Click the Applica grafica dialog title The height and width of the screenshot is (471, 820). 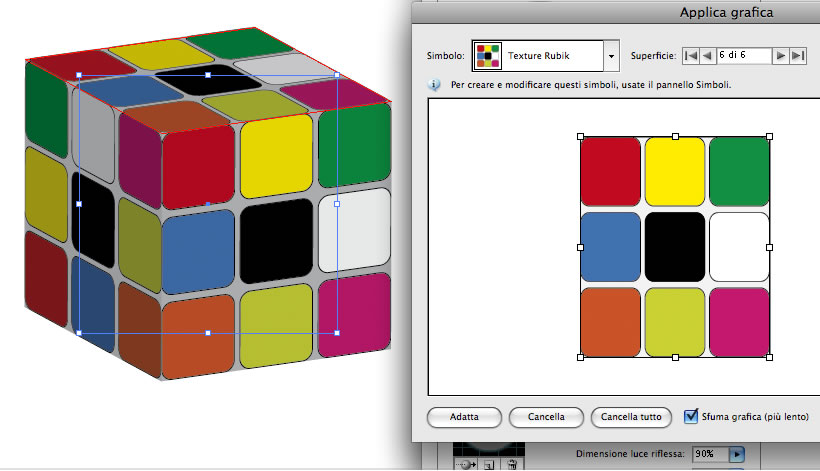pos(726,13)
